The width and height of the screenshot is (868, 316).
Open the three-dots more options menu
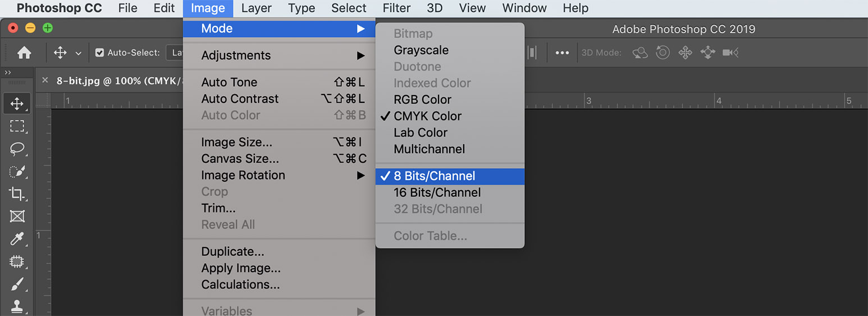pyautogui.click(x=562, y=53)
